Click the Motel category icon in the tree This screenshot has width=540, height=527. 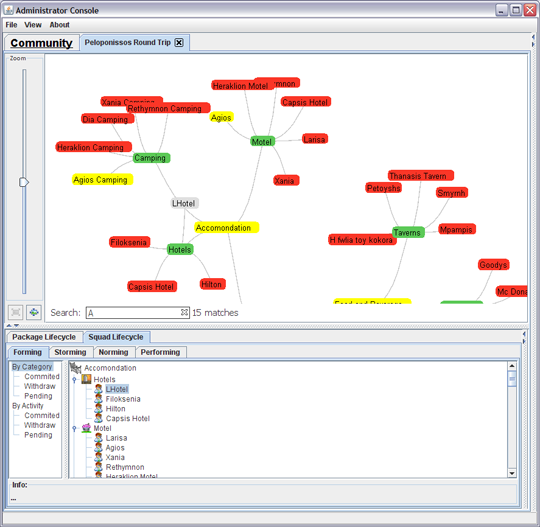tap(86, 428)
